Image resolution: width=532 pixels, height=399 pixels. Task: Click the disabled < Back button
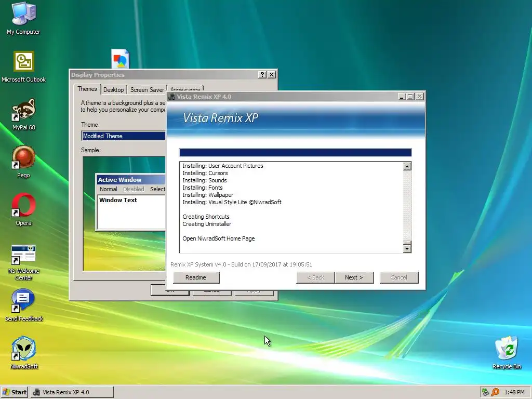click(315, 277)
